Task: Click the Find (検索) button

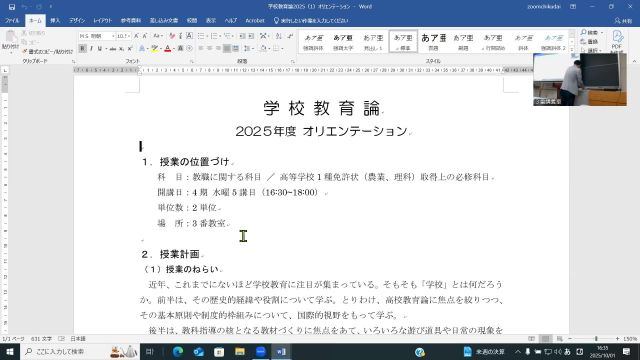Action: 591,32
